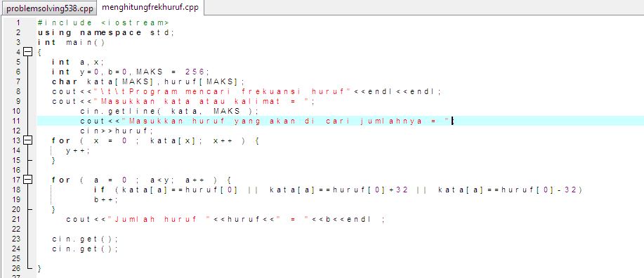Click line number 21 in gutter
This screenshot has height=278, width=644.
(16, 220)
